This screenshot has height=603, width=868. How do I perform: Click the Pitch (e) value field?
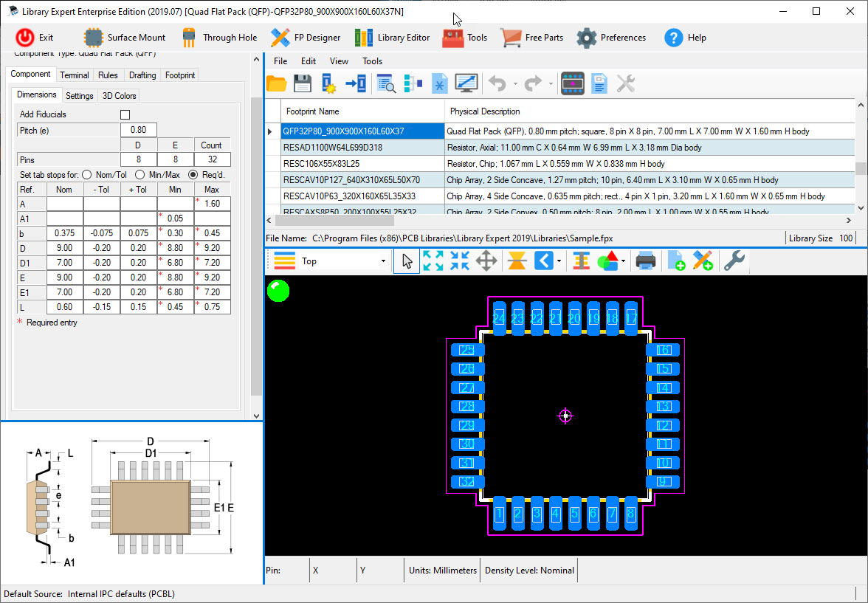(139, 130)
